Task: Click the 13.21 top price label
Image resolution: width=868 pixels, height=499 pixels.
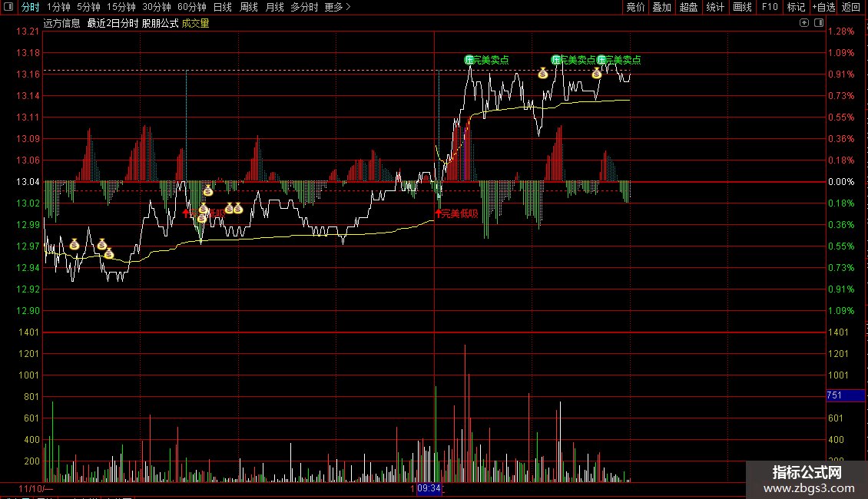Action: pos(28,31)
